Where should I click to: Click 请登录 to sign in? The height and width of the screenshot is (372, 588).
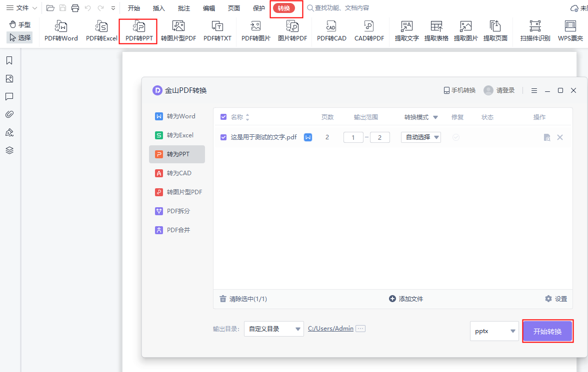click(499, 90)
